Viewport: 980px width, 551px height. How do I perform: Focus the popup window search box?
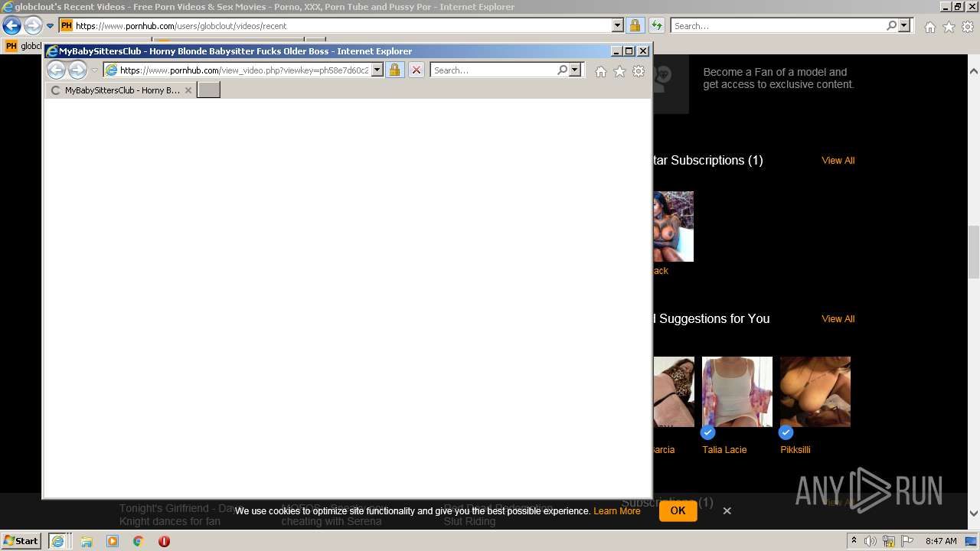pos(493,70)
